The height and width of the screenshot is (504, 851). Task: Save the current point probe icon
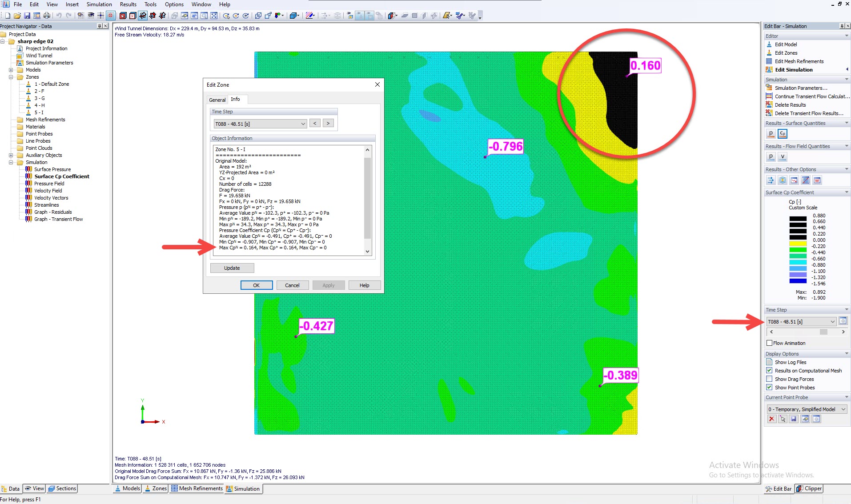pyautogui.click(x=794, y=419)
